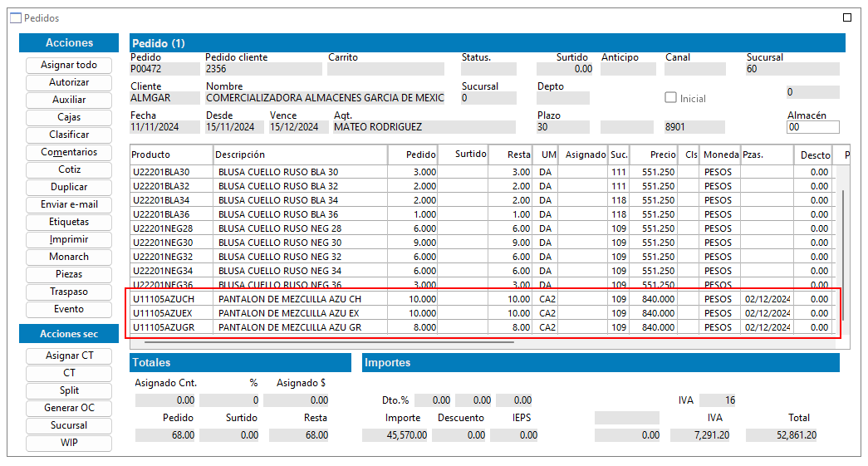The image size is (868, 466).
Task: Select row BLUSA CUELLO RUSO NEG 30
Action: tap(482, 243)
